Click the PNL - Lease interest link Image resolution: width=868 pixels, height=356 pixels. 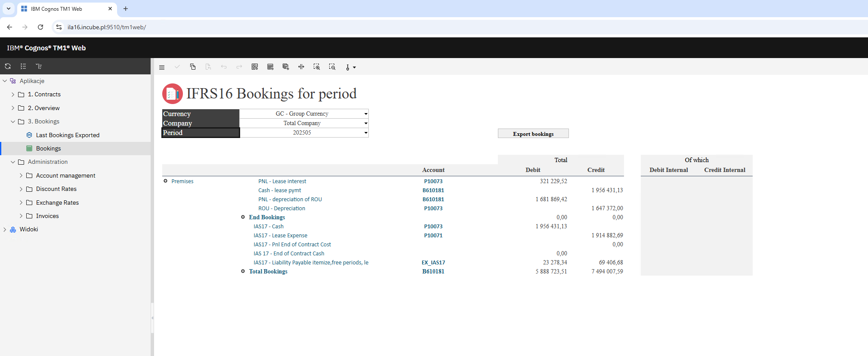pos(282,181)
